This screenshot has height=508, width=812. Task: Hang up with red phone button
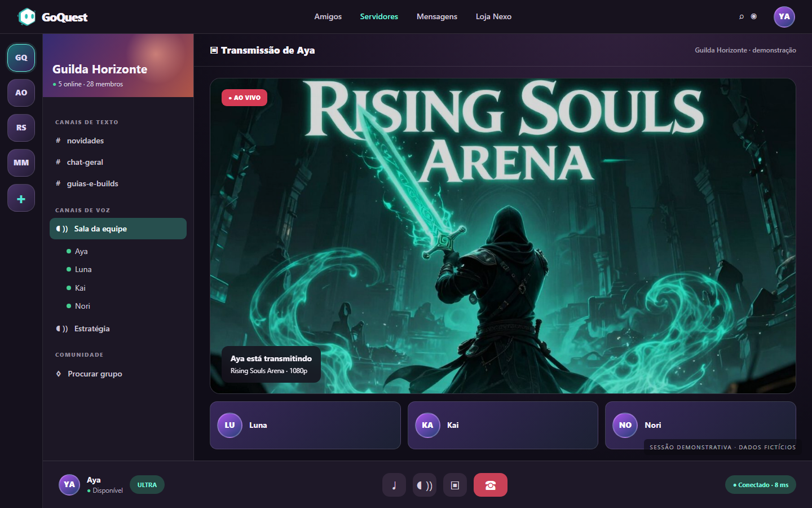point(491,485)
